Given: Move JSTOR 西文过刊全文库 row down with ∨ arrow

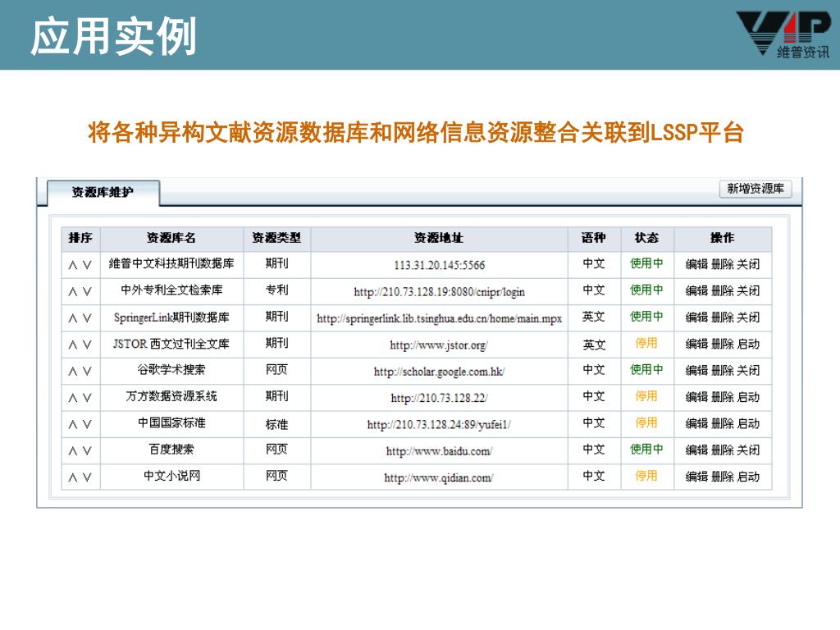Looking at the screenshot, I should point(87,345).
